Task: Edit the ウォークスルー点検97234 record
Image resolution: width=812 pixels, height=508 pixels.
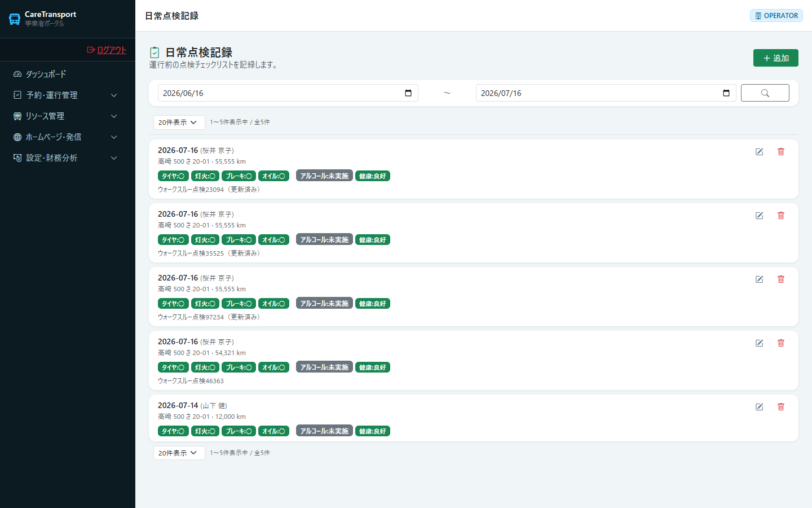Action: click(760, 279)
